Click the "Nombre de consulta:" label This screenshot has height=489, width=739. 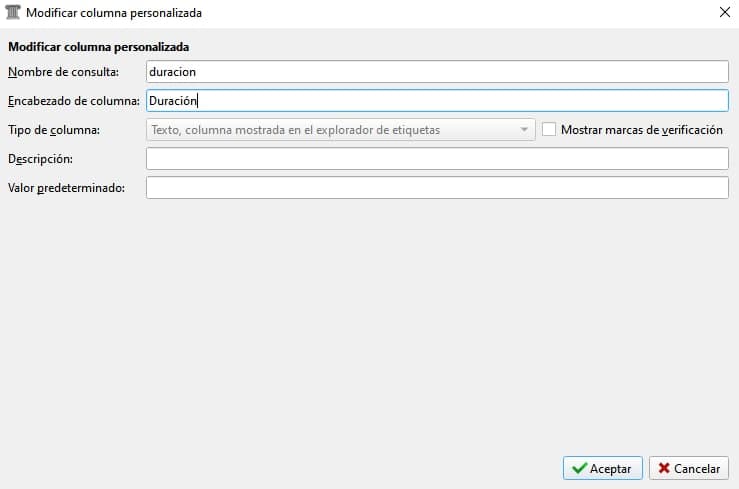coord(63,72)
